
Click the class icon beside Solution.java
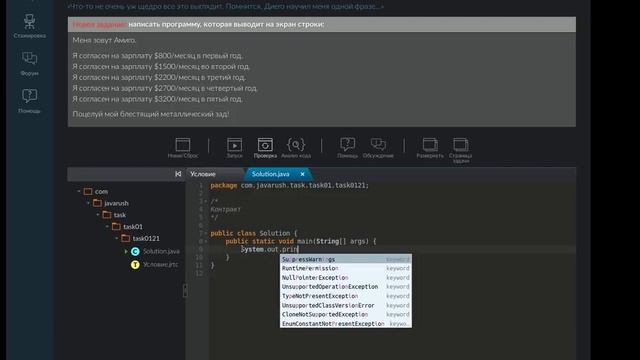tap(135, 251)
